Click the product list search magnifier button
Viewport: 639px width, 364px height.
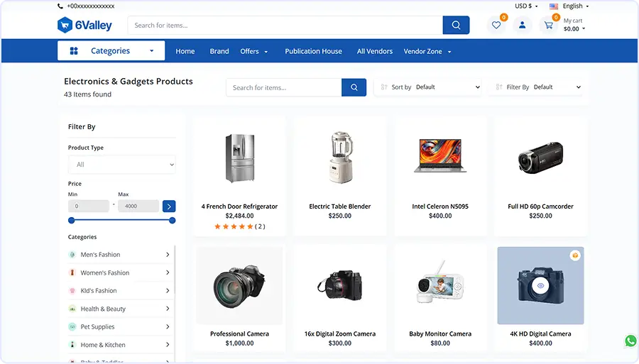pyautogui.click(x=354, y=87)
